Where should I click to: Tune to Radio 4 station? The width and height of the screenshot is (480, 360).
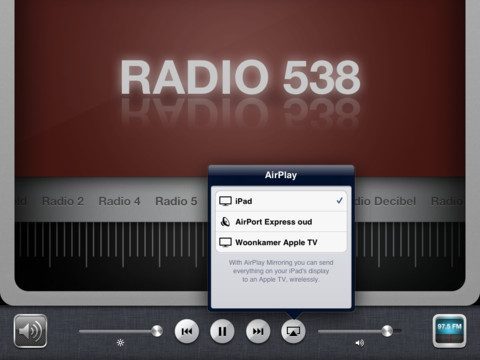[x=119, y=201]
